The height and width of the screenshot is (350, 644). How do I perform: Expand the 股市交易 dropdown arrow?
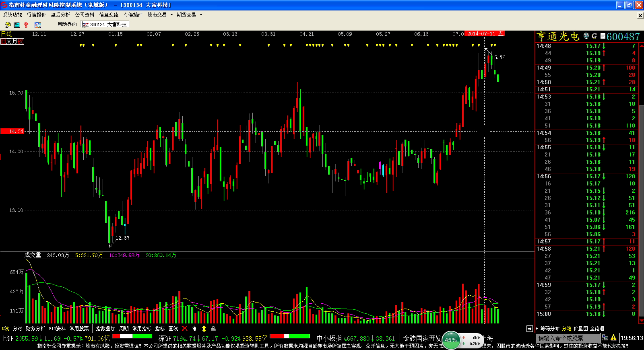[x=171, y=15]
